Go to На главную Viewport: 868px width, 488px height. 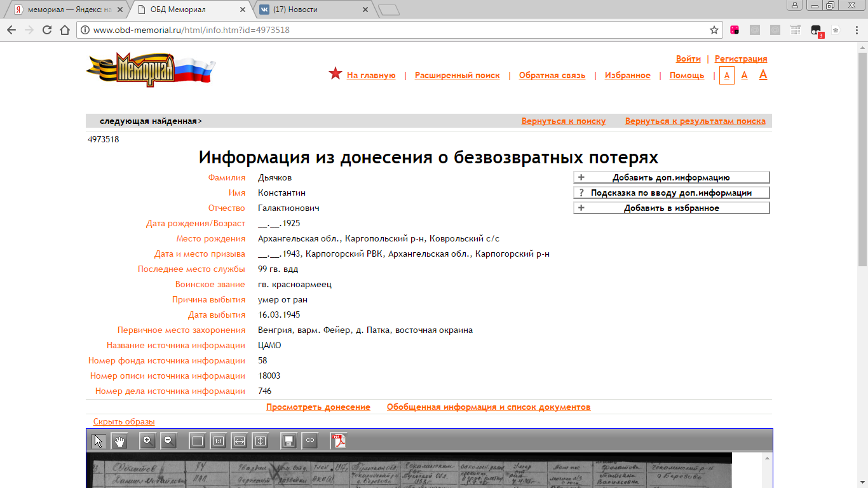[x=371, y=76]
